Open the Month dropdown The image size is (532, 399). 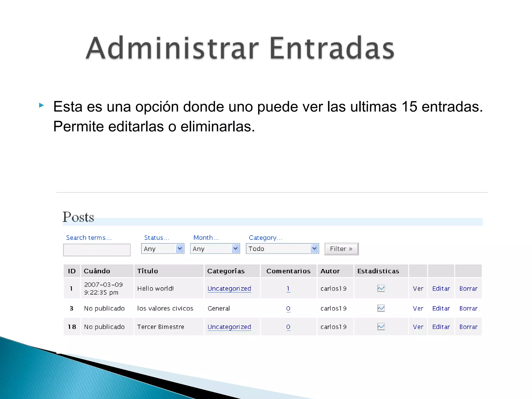[x=215, y=249]
